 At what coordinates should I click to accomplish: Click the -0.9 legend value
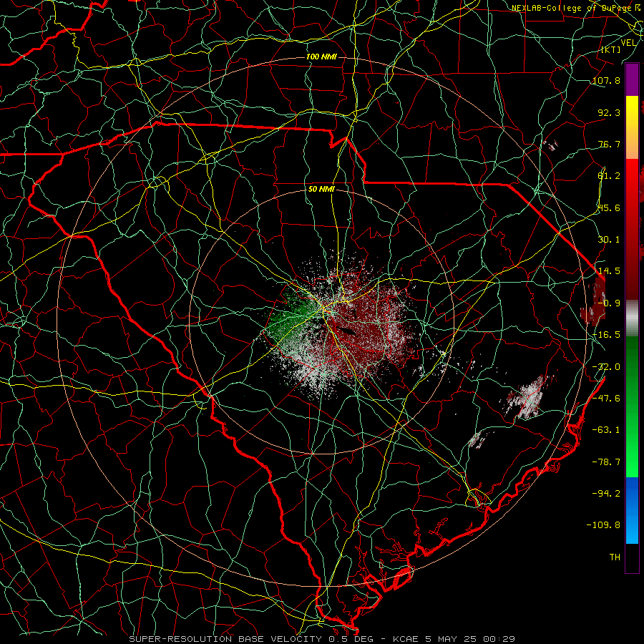(x=609, y=303)
